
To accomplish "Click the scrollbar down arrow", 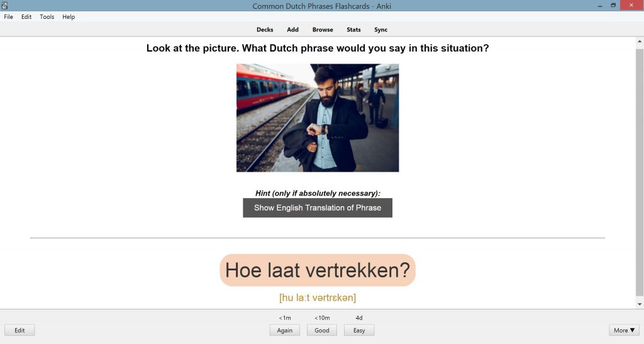I will (x=640, y=304).
